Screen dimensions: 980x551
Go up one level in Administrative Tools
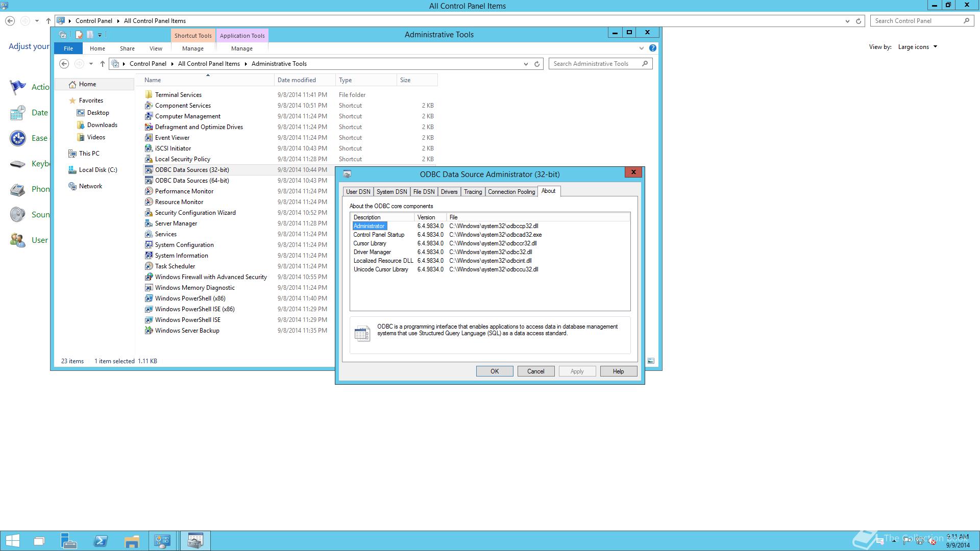102,64
